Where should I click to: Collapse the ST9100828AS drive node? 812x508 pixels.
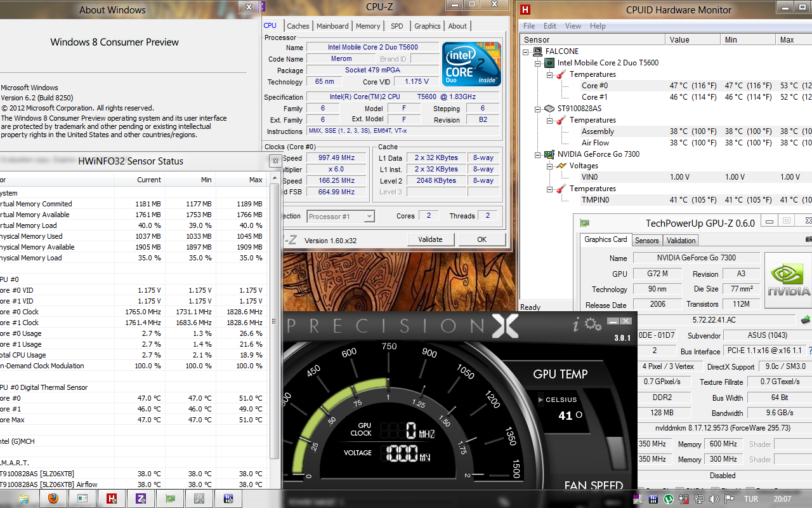click(537, 109)
